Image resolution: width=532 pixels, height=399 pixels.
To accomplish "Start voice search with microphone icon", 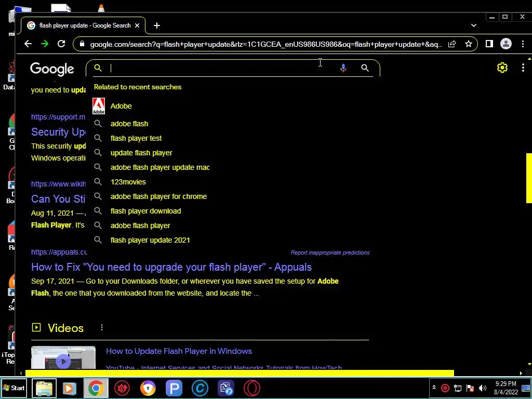I will pos(343,68).
